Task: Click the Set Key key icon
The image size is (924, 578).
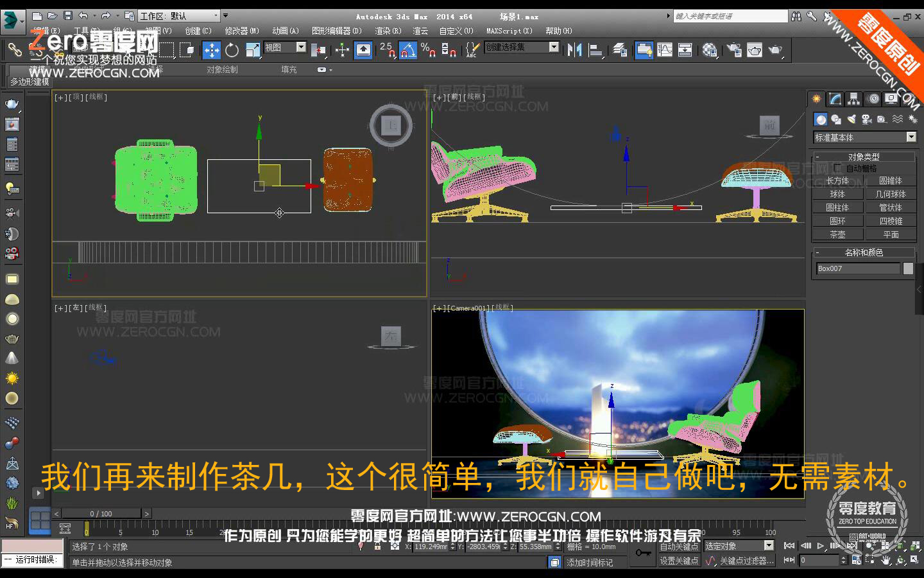Action: point(642,553)
